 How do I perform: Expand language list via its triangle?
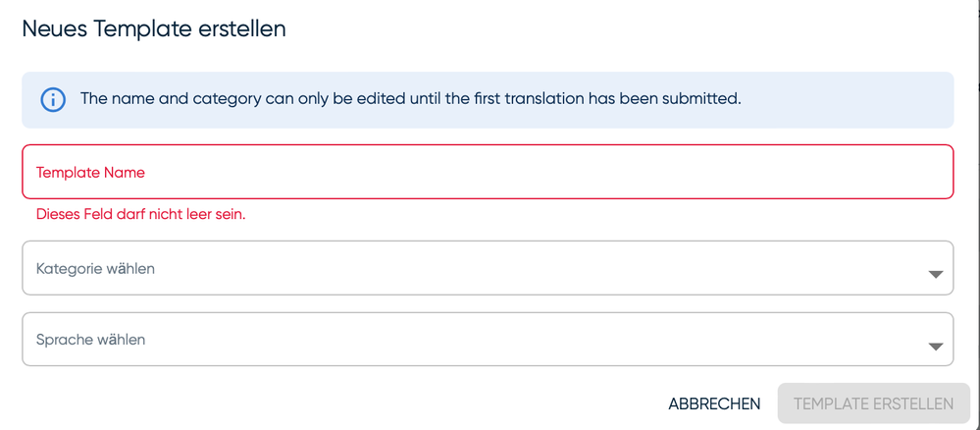coord(935,347)
